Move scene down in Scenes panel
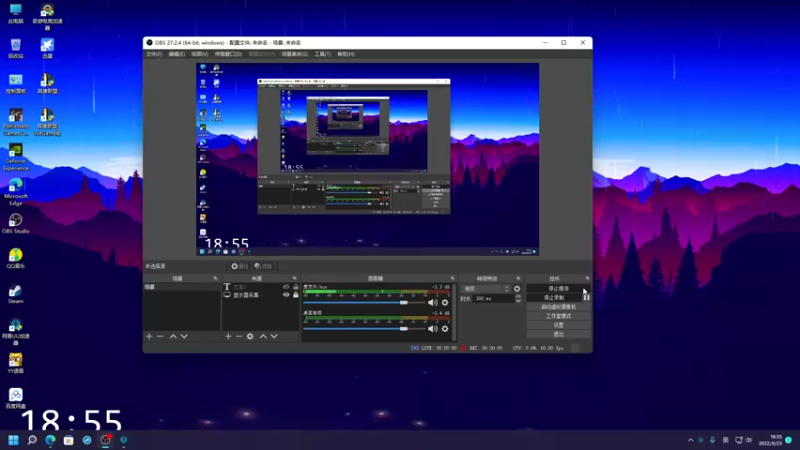800x450 pixels. click(184, 336)
